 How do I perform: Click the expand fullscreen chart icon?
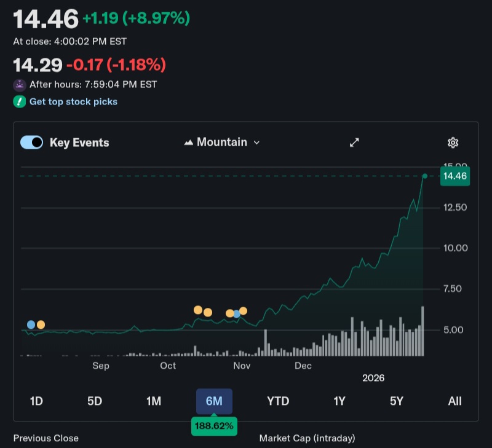[354, 143]
